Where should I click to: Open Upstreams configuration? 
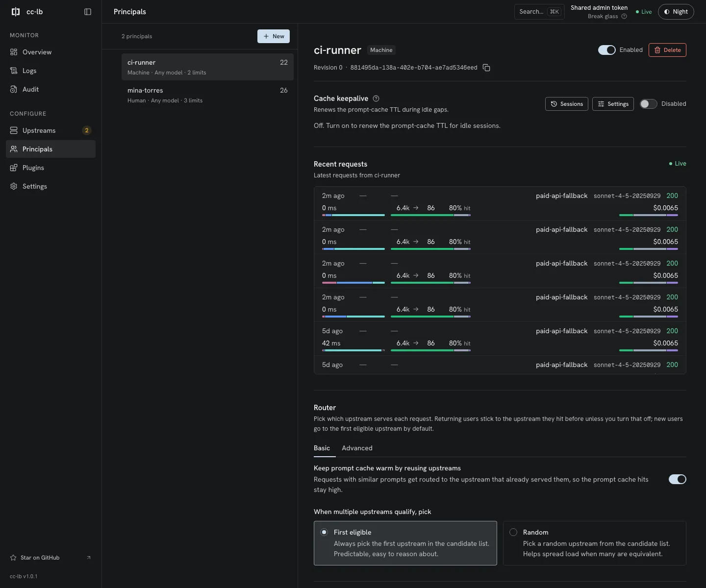(x=50, y=130)
